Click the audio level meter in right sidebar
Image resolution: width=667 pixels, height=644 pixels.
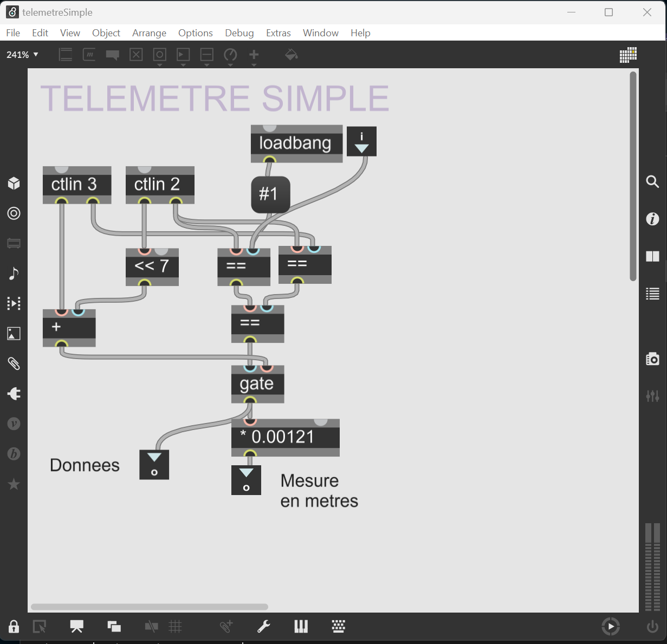tap(653, 567)
